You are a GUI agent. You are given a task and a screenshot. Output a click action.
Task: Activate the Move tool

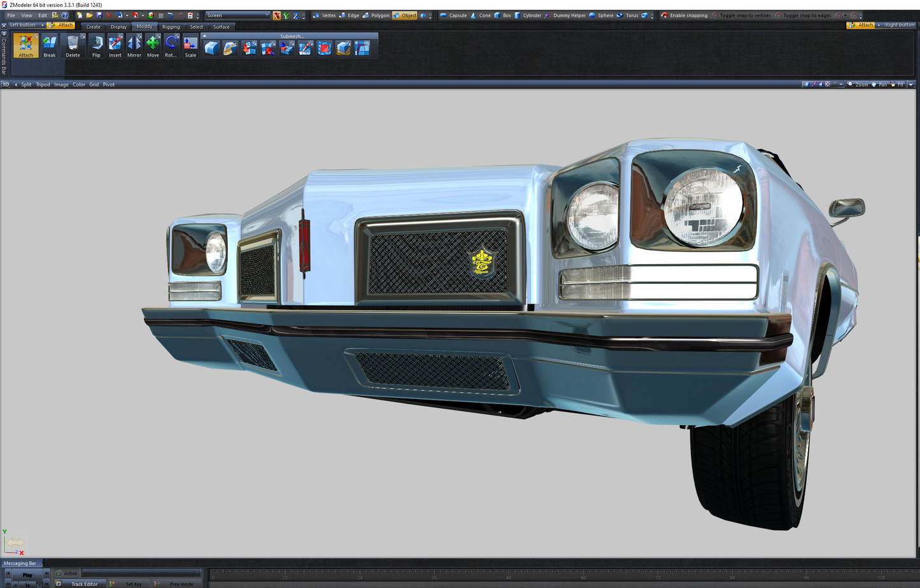153,46
